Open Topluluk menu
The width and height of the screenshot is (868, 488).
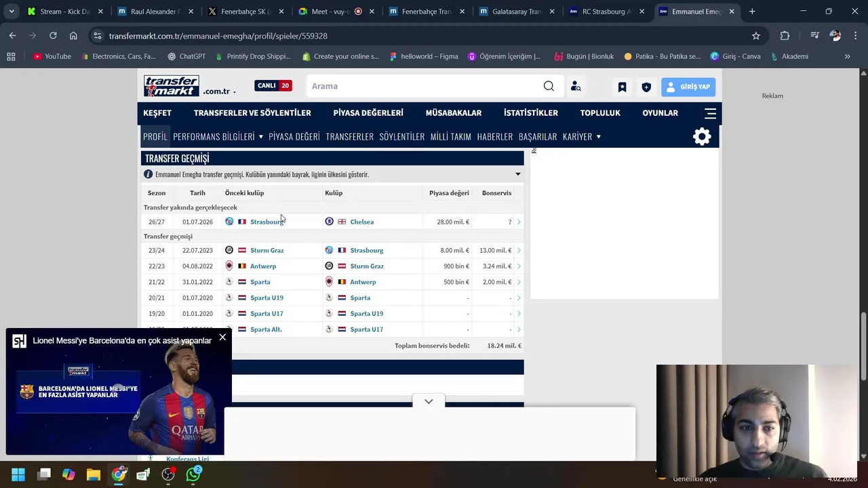pyautogui.click(x=600, y=113)
